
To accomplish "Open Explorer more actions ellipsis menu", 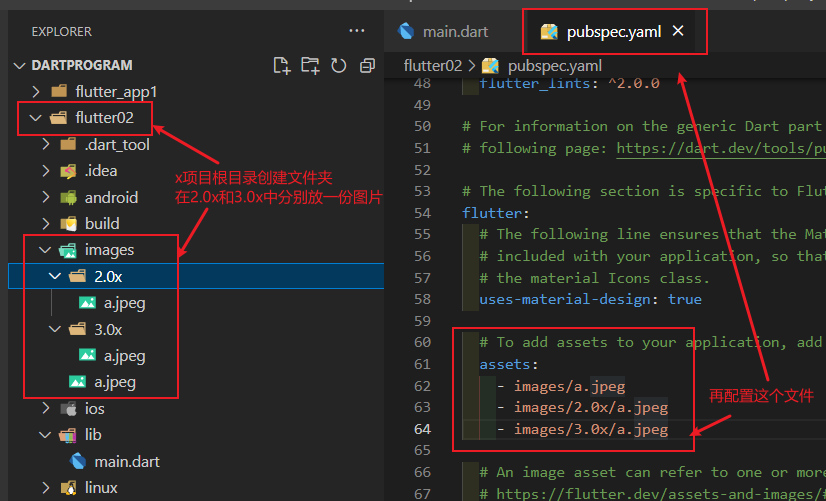I will tap(357, 31).
